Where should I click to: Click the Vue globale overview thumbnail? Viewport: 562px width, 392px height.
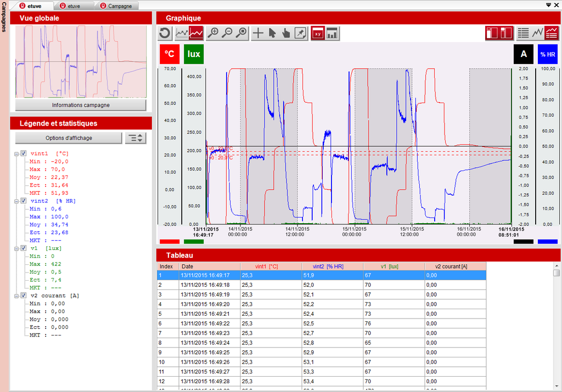tap(81, 61)
